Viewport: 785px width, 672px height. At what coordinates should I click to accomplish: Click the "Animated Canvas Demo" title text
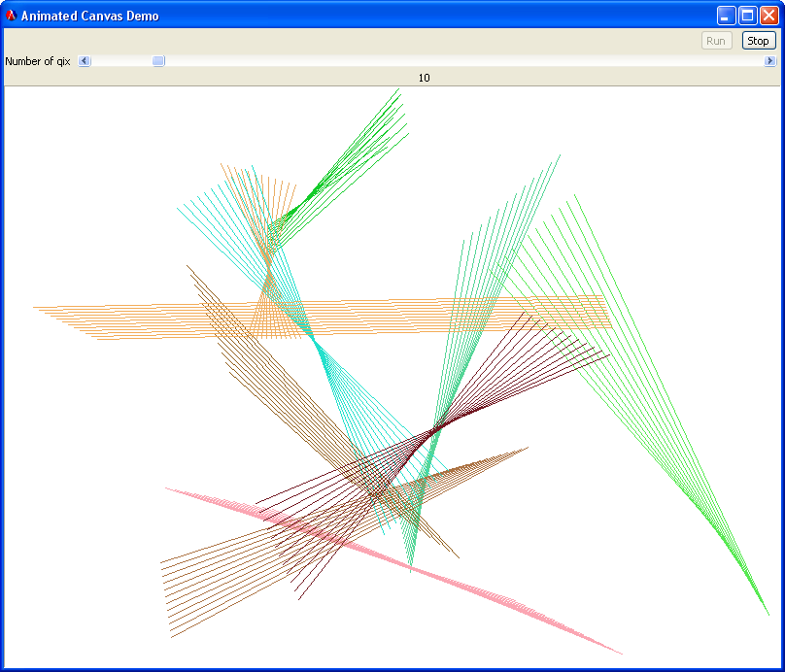coord(89,16)
